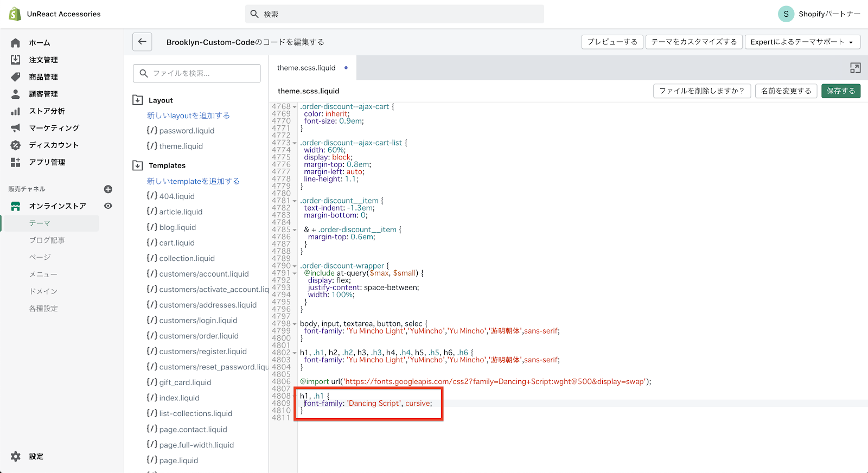
Task: View online store via eye icon
Action: (x=108, y=206)
